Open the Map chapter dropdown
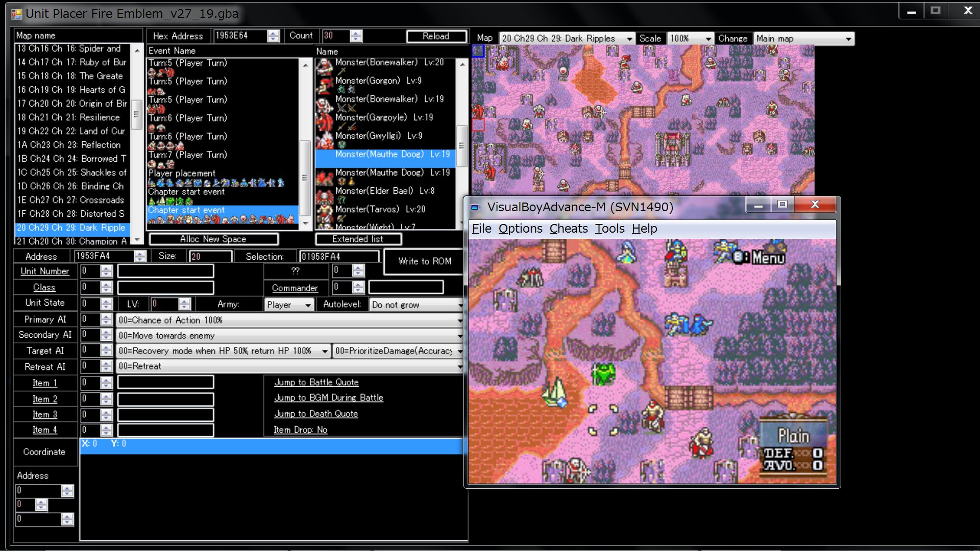 pos(567,38)
